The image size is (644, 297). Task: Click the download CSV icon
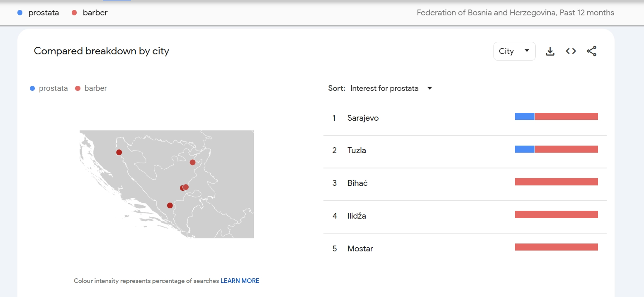[550, 51]
